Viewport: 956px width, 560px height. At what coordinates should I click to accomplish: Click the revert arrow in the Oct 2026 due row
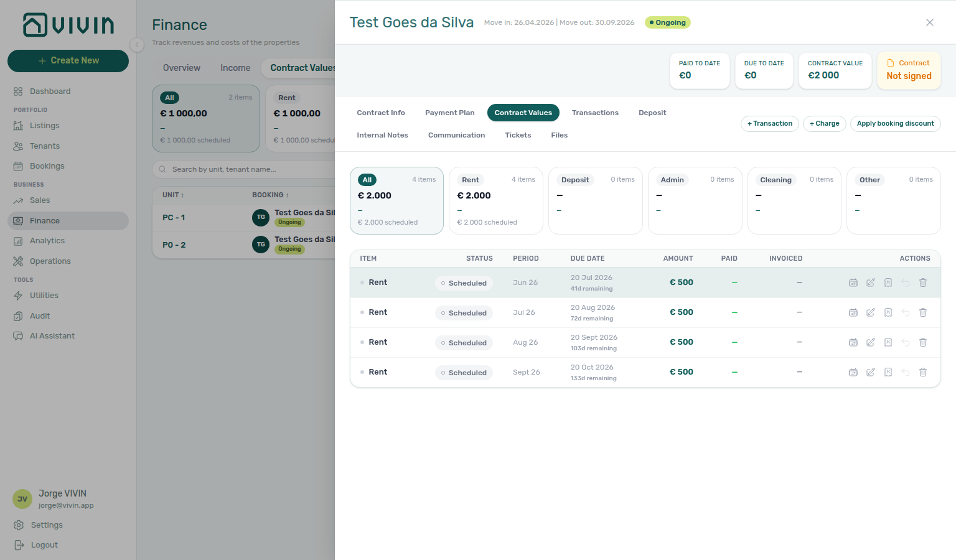pos(906,372)
